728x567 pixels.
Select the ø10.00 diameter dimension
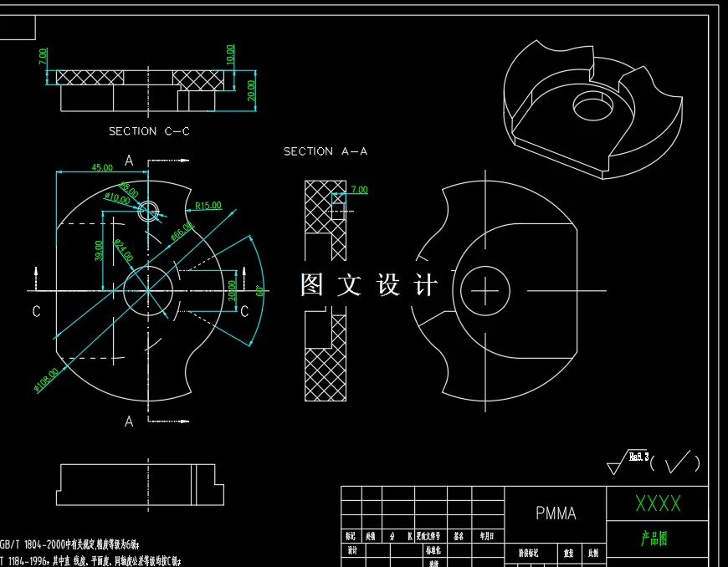coord(117,198)
